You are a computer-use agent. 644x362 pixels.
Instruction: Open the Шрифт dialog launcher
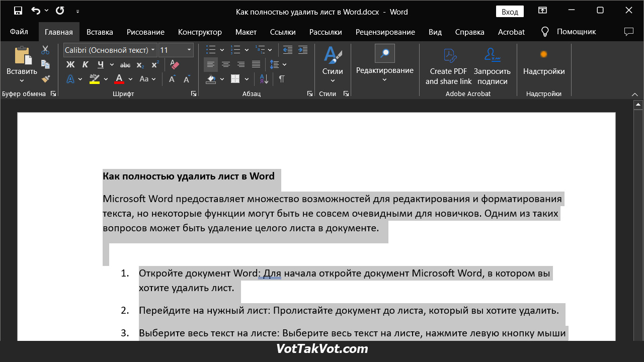pyautogui.click(x=194, y=94)
